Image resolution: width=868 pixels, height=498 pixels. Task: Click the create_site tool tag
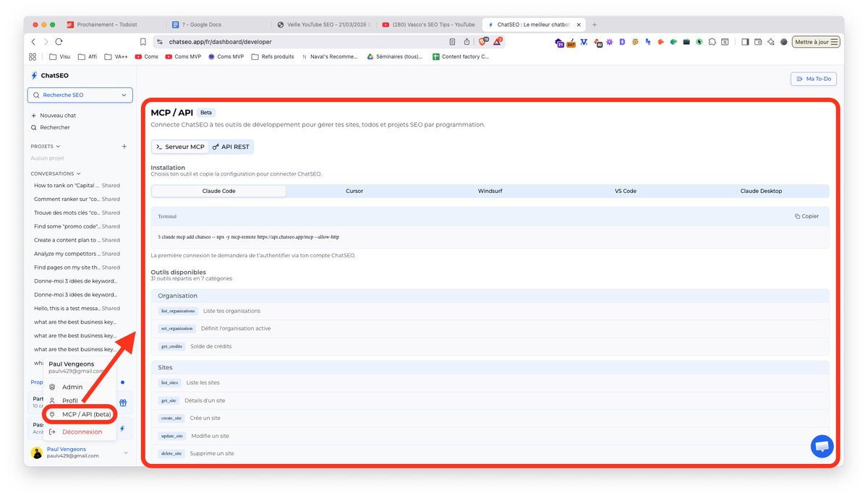coord(171,418)
